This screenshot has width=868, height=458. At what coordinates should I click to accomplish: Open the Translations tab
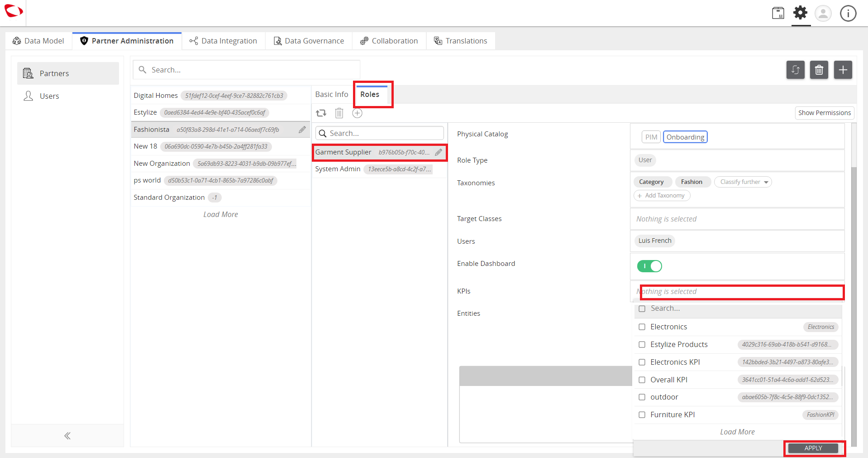point(461,41)
